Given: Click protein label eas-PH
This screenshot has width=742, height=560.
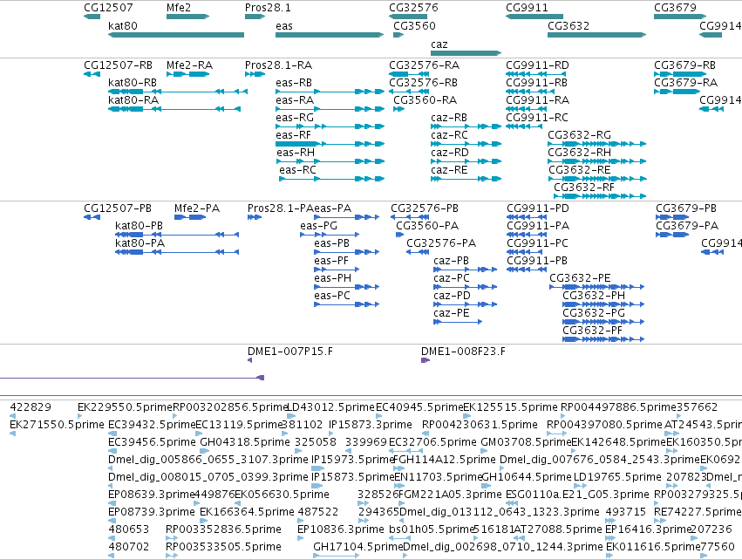Looking at the screenshot, I should coord(333,278).
